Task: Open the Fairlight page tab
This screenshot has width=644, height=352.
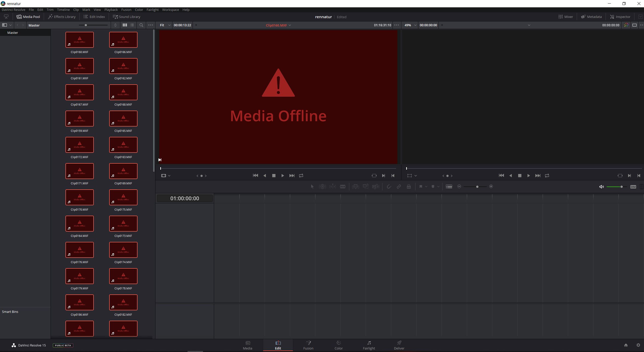Action: click(x=369, y=345)
